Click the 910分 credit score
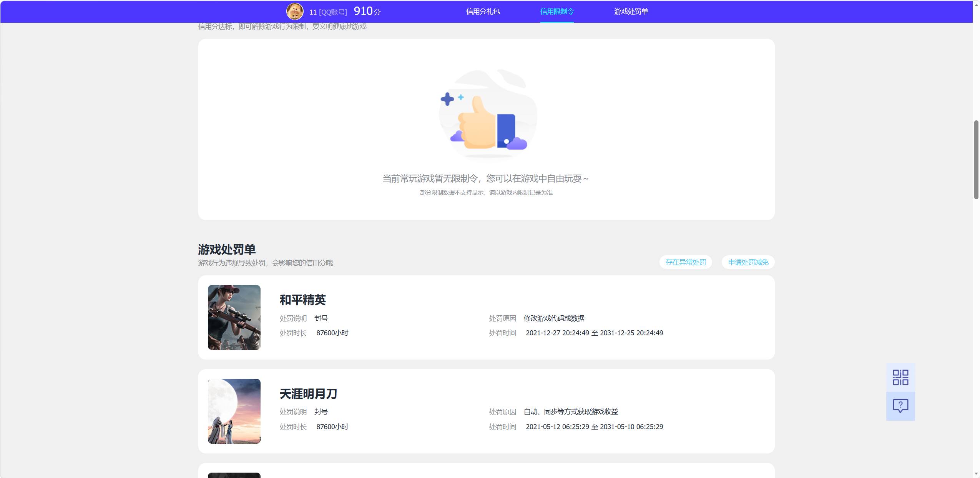 pos(367,11)
